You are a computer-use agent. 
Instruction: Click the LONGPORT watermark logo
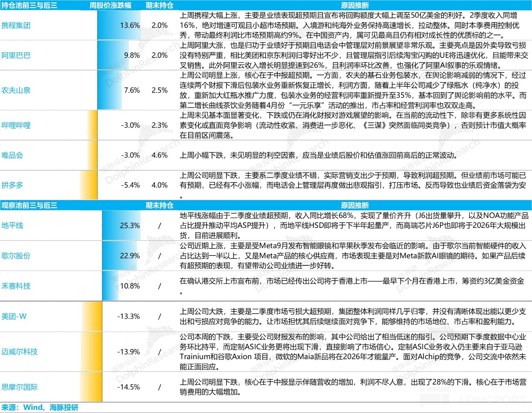pos(475,400)
